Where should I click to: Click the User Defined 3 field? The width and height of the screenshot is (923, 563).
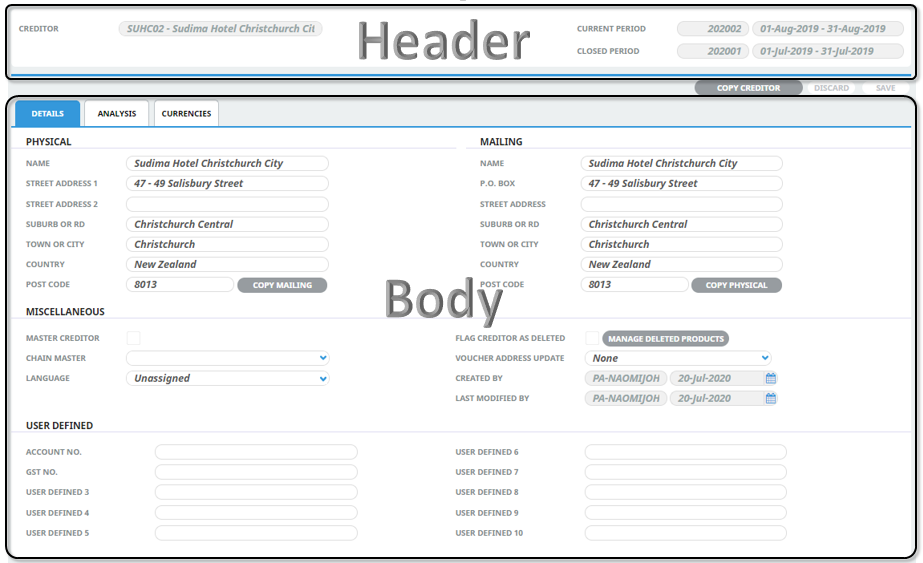(x=256, y=492)
